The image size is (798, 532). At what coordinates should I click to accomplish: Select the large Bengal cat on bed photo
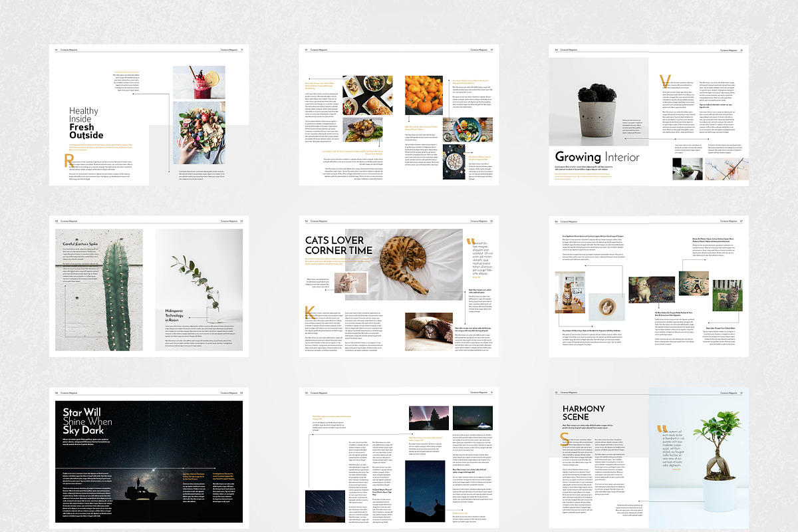pyautogui.click(x=404, y=265)
